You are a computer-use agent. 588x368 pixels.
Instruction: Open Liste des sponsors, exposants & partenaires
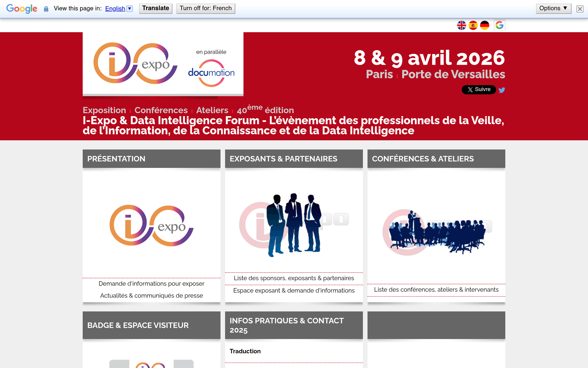294,278
